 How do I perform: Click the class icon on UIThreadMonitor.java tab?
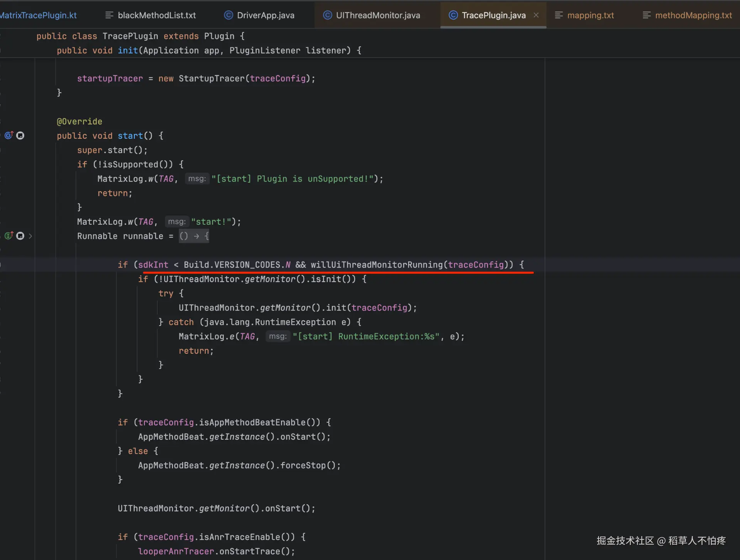click(x=327, y=15)
